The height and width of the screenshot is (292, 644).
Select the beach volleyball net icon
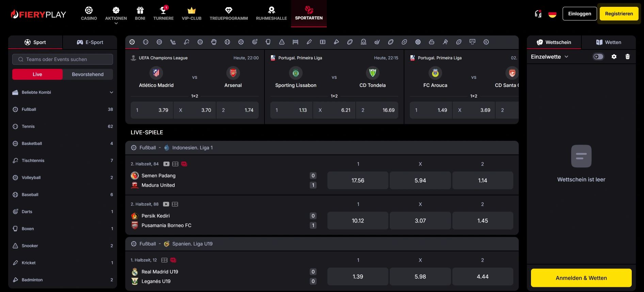[x=295, y=42]
